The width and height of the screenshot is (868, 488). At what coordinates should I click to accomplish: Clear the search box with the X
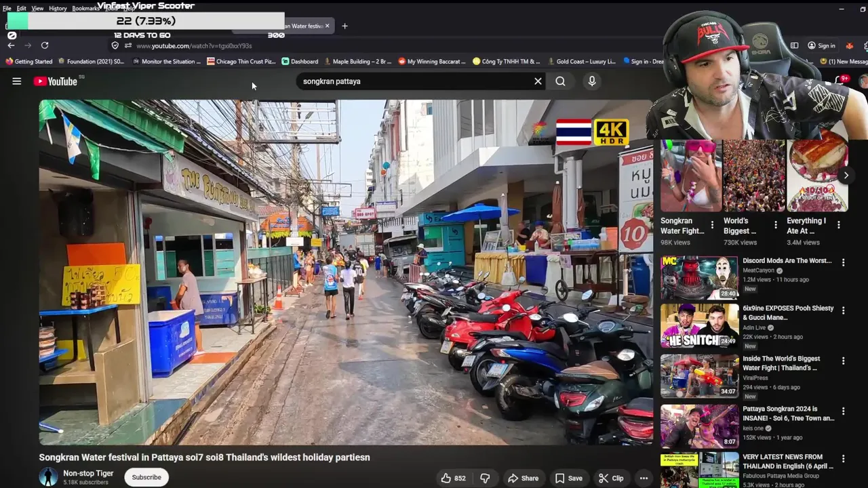pyautogui.click(x=538, y=81)
